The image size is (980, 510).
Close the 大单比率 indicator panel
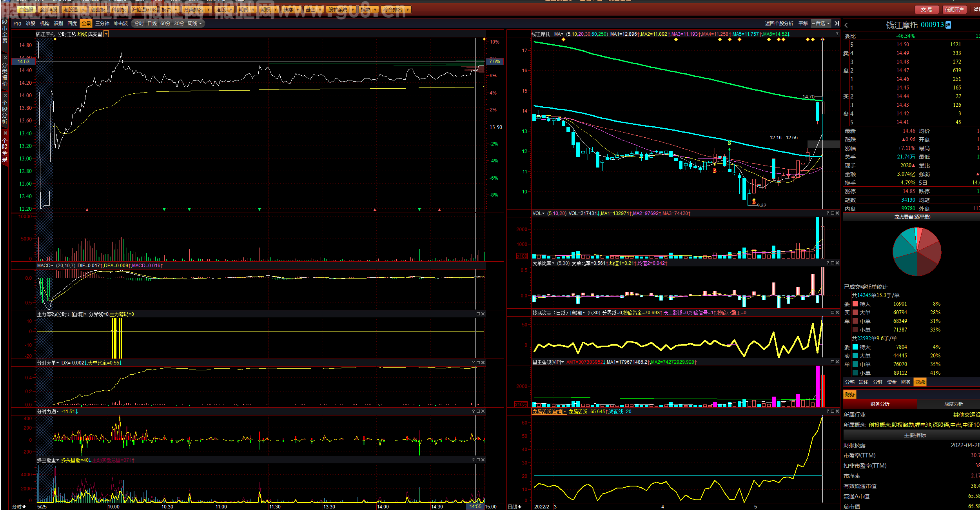coord(837,263)
